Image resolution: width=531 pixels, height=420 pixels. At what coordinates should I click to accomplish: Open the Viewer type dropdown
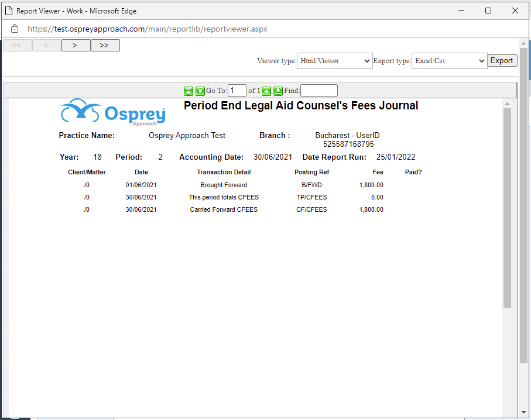pos(335,61)
